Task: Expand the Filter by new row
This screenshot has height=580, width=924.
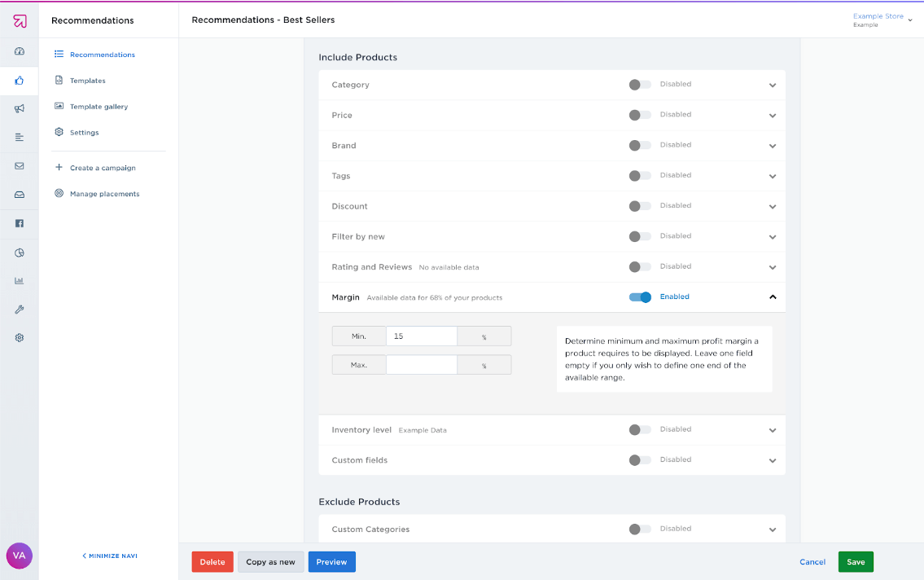Action: (773, 237)
